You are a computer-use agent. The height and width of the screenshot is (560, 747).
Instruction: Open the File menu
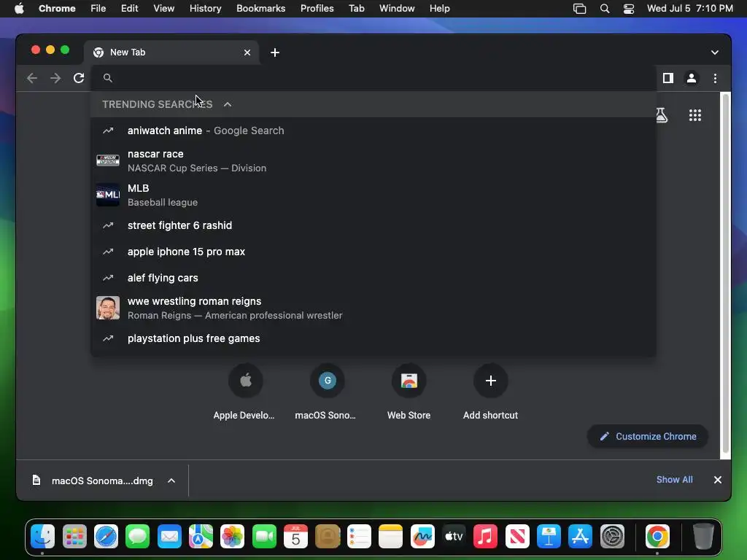click(98, 9)
